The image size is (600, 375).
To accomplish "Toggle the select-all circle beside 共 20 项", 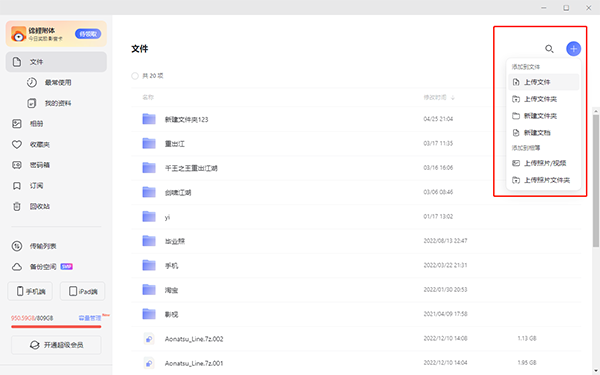I will pos(135,76).
